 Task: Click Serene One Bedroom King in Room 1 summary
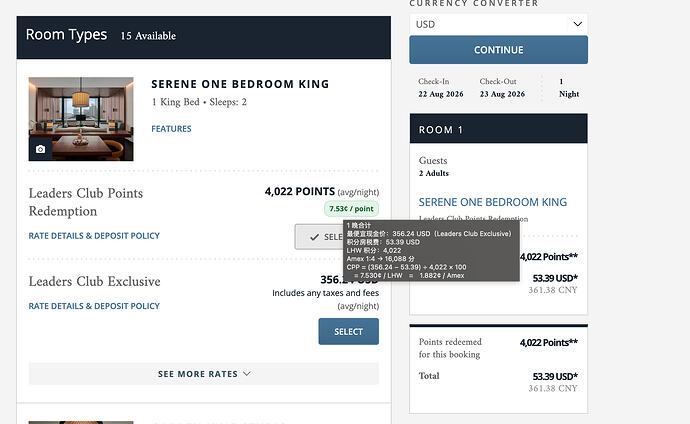point(492,202)
